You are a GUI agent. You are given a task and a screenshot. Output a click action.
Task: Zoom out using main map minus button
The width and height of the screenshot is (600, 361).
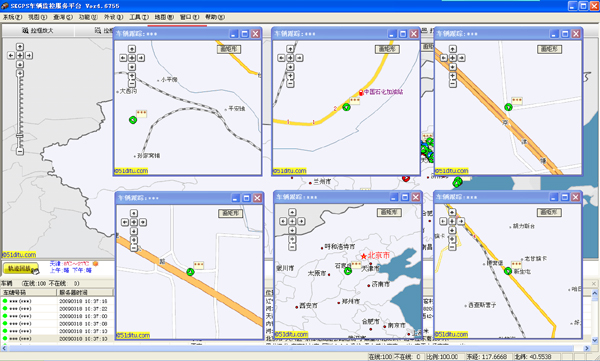20,152
